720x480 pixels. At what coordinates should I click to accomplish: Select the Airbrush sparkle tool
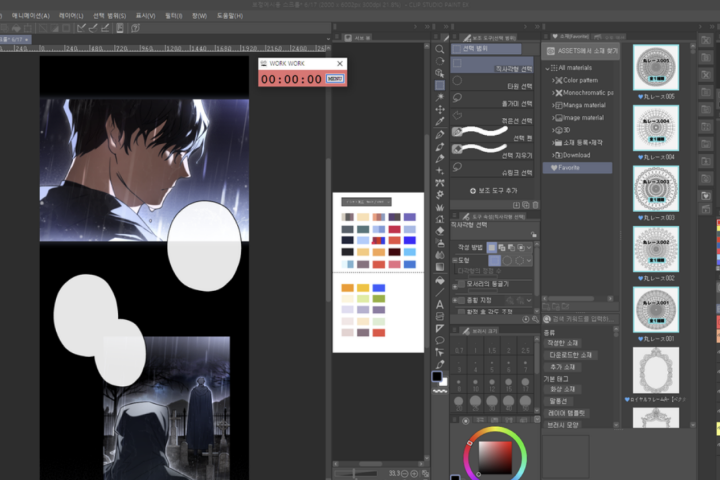439,170
